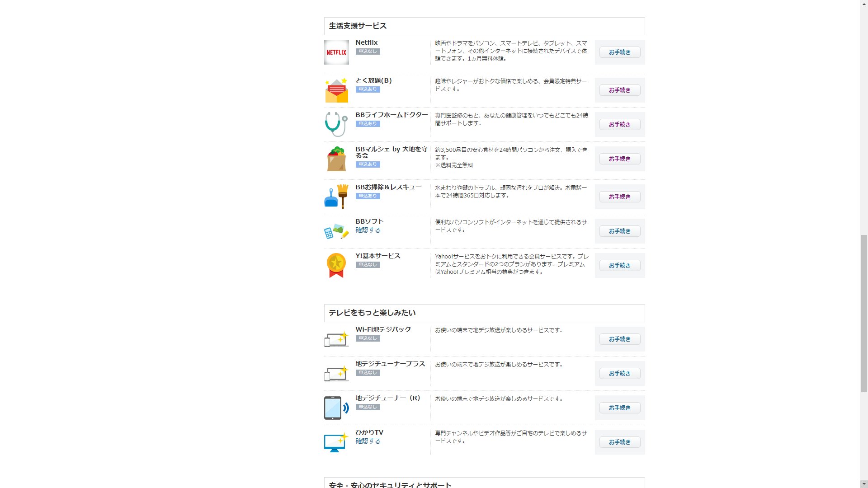Viewport: 868px width, 488px height.
Task: Click the BBマルシェ by 大地を守る会 name
Action: (x=392, y=152)
